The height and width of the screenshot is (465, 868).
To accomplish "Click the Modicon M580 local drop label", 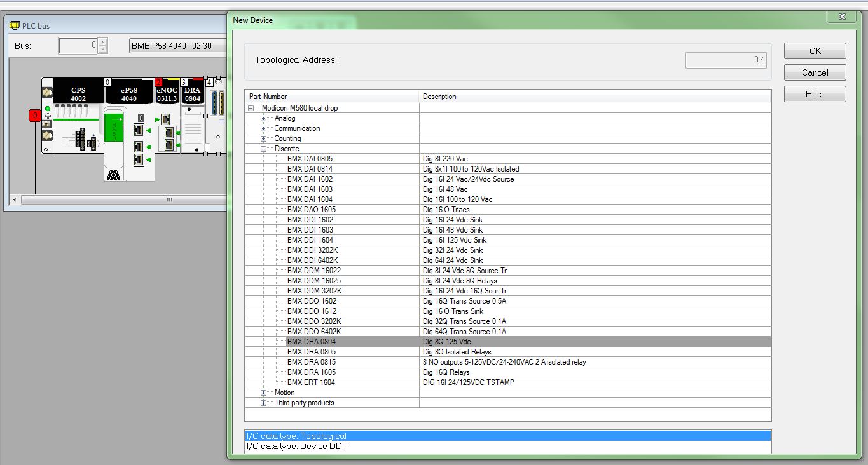I will (300, 108).
